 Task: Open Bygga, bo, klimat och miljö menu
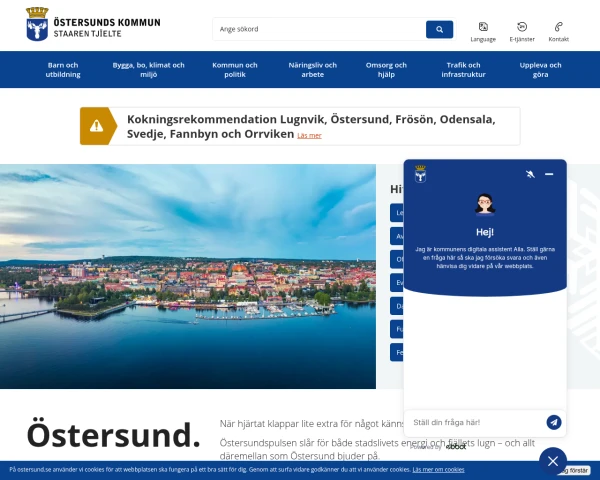[148, 70]
